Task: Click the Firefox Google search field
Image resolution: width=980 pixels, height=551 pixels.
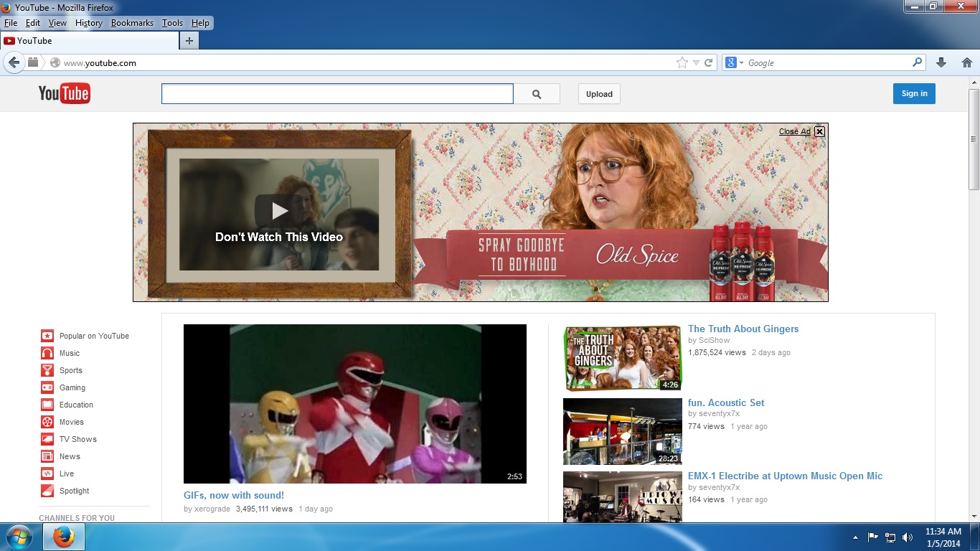Action: [x=828, y=62]
